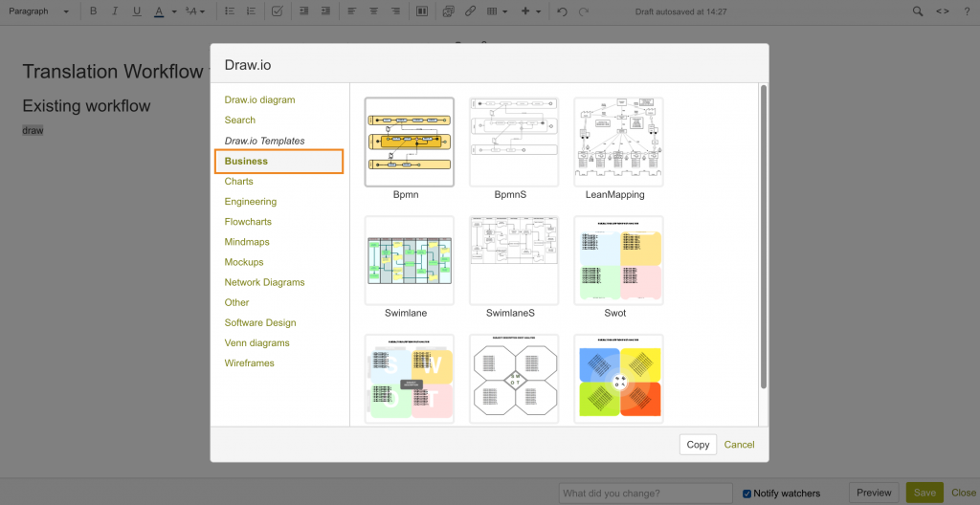The height and width of the screenshot is (505, 980).
Task: Toggle italic formatting in the editor toolbar
Action: (115, 11)
